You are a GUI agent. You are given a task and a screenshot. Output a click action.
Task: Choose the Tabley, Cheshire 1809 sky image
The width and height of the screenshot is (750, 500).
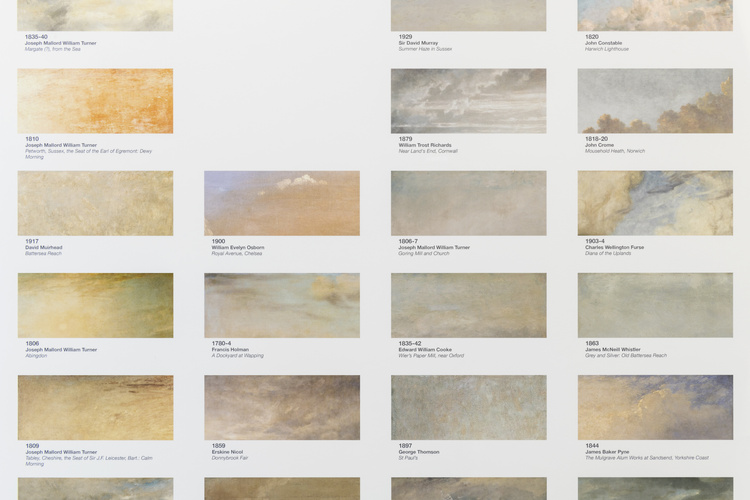[x=95, y=408]
